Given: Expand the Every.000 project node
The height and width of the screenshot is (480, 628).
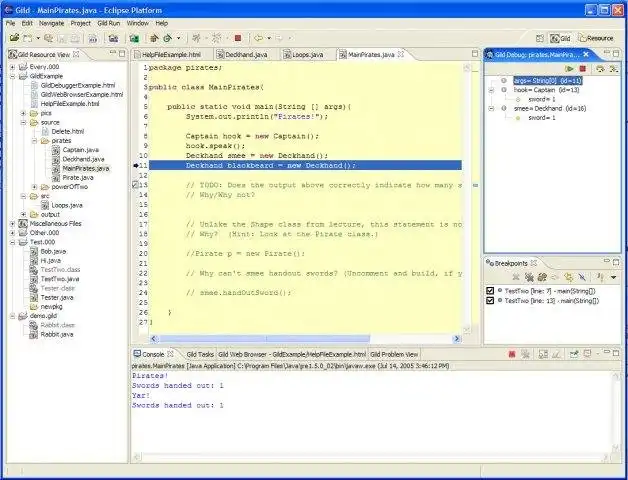Looking at the screenshot, I should click(x=12, y=67).
